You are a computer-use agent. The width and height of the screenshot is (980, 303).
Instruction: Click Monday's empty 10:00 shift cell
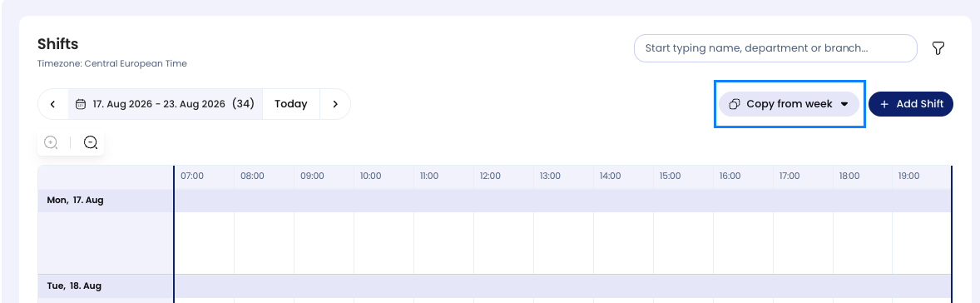(x=384, y=243)
